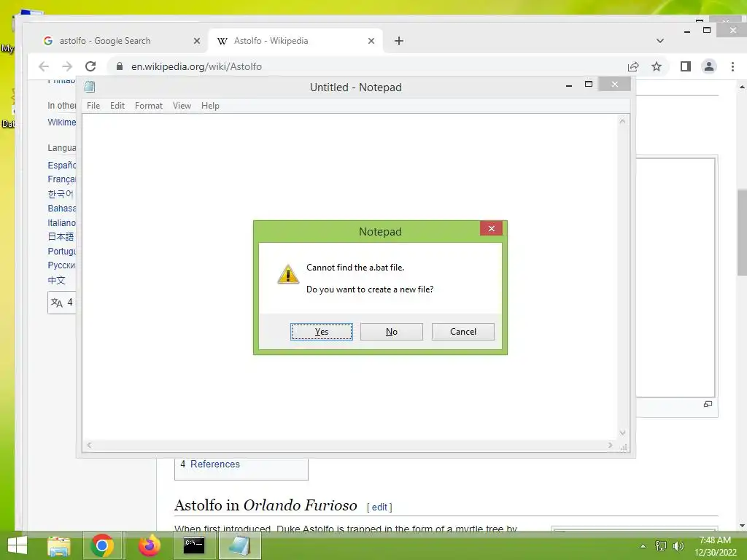
Task: Toggle Chrome side panel
Action: click(x=686, y=66)
